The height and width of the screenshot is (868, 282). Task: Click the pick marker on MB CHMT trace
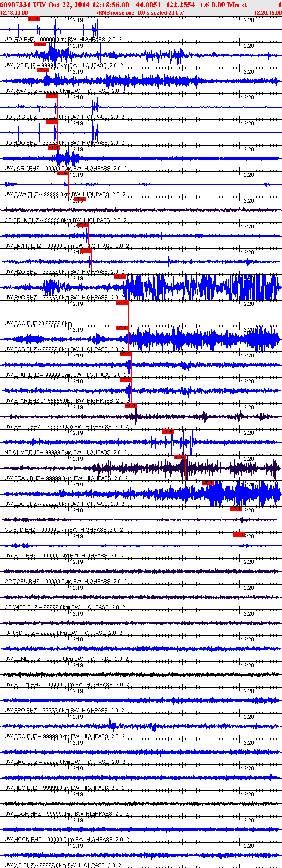click(168, 431)
